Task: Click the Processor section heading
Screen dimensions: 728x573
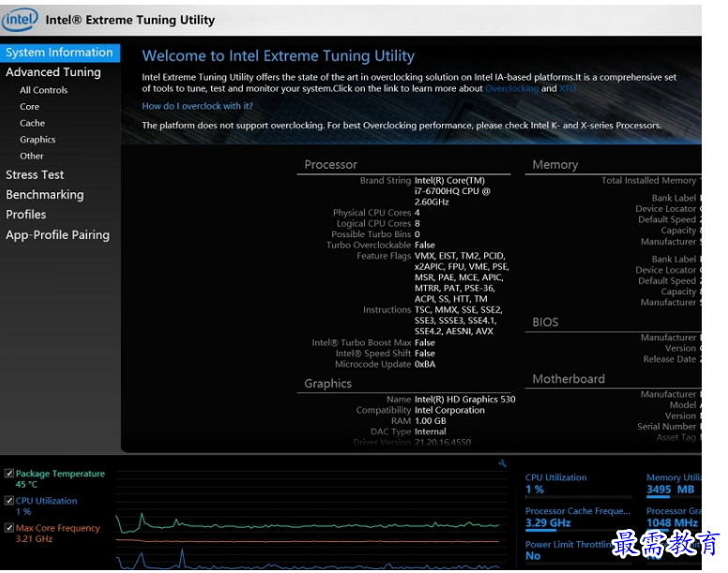Action: [330, 165]
